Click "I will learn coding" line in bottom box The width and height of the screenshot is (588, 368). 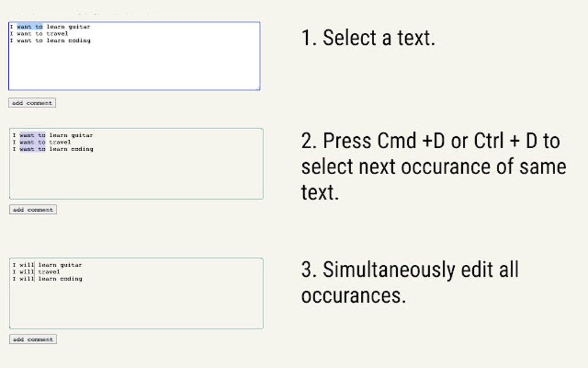[x=47, y=279]
